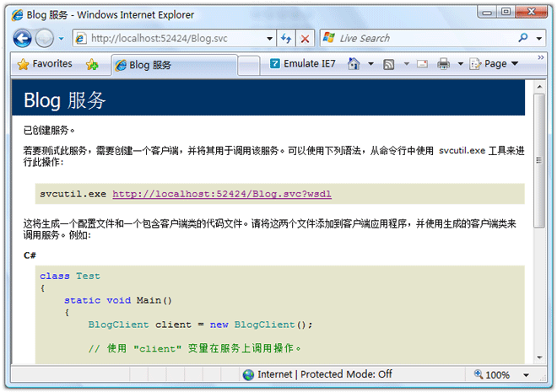Image resolution: width=557 pixels, height=392 pixels.
Task: Open the Blog.svc?wsdl hyperlink
Action: coord(221,194)
